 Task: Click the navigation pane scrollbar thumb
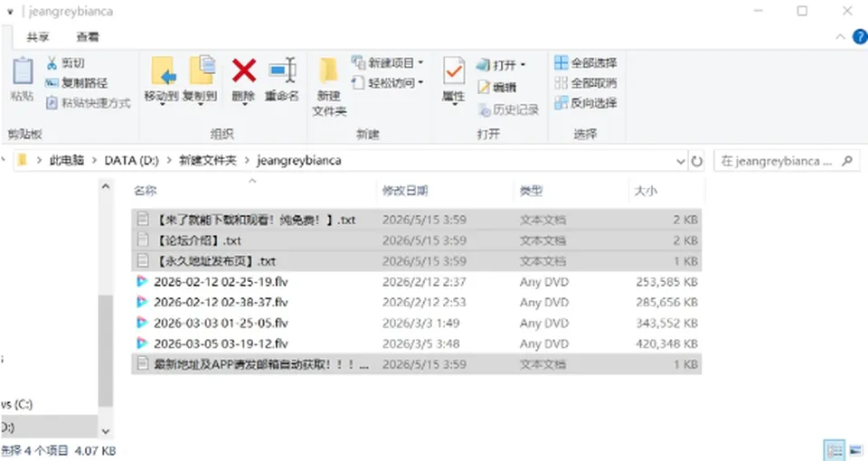point(105,351)
